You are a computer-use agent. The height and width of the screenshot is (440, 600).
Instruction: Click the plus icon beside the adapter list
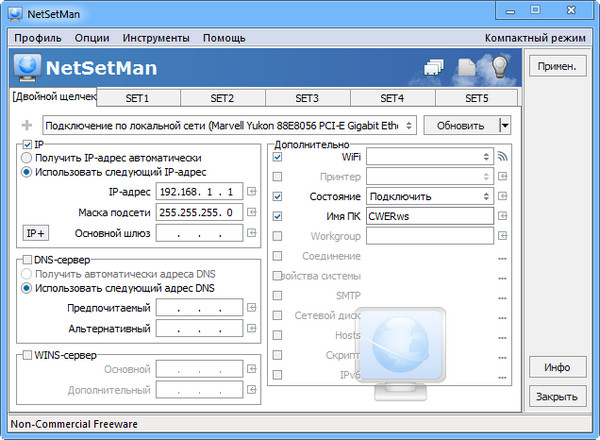click(x=26, y=126)
